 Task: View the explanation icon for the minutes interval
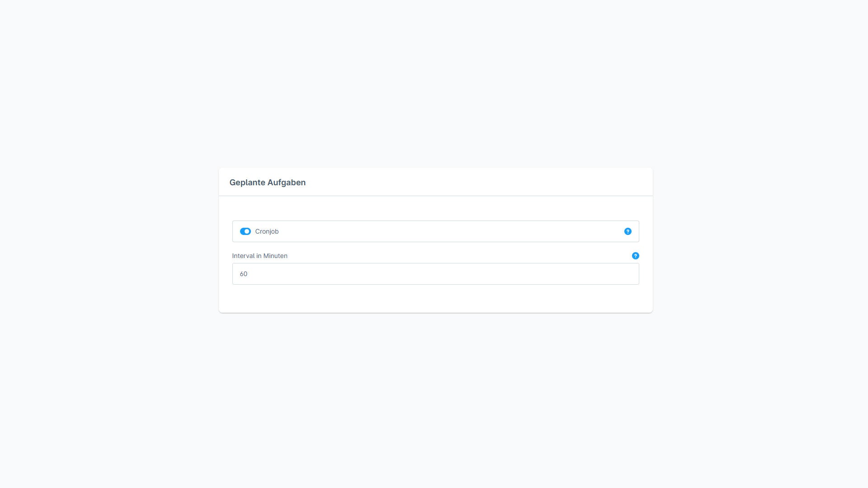pyautogui.click(x=635, y=256)
